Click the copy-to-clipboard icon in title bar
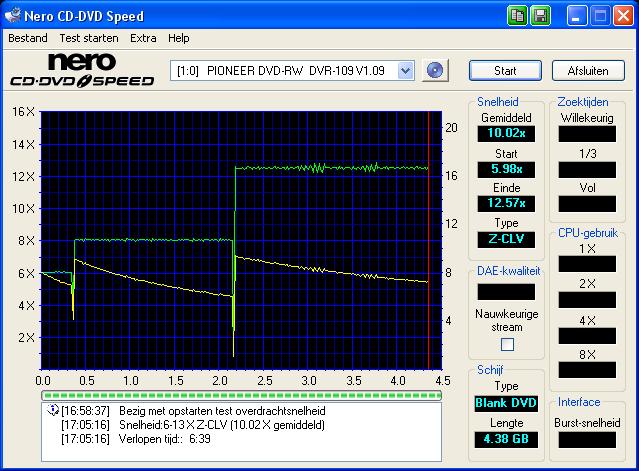 517,16
